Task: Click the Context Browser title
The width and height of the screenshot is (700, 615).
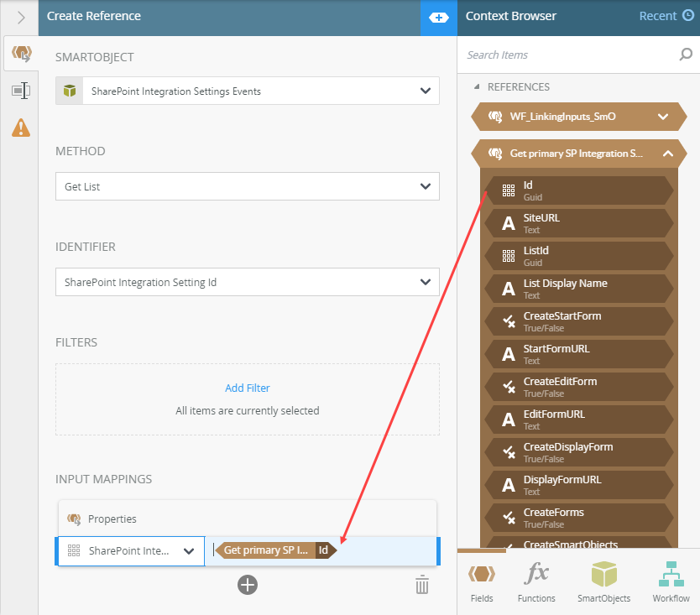Action: click(510, 16)
